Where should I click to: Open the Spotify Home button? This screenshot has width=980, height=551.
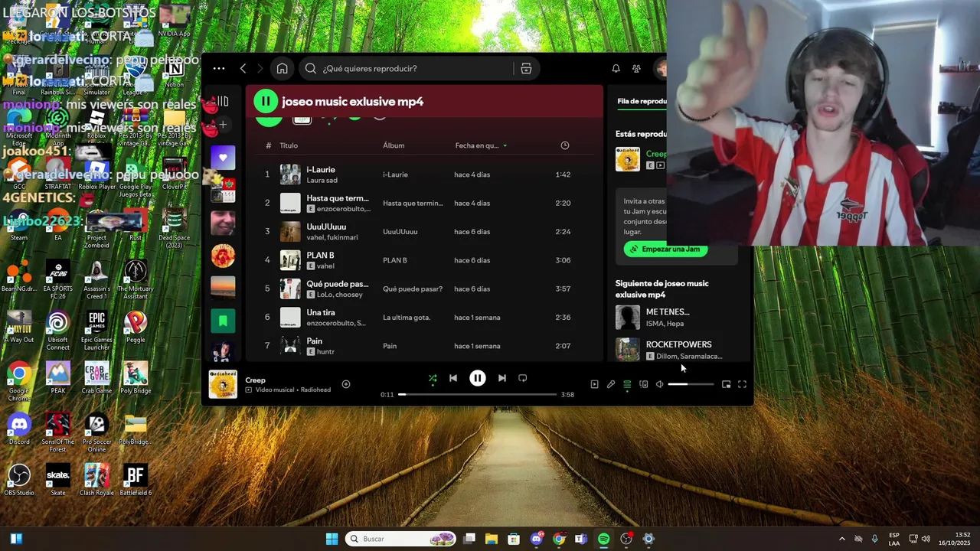(283, 68)
